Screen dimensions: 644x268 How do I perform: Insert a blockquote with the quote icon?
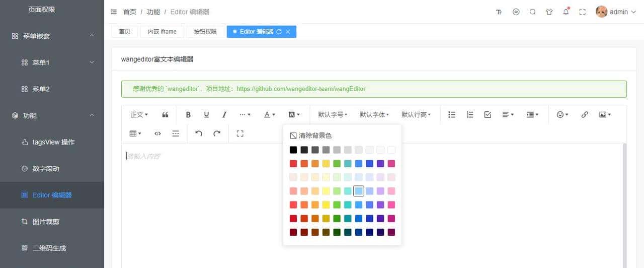(165, 115)
